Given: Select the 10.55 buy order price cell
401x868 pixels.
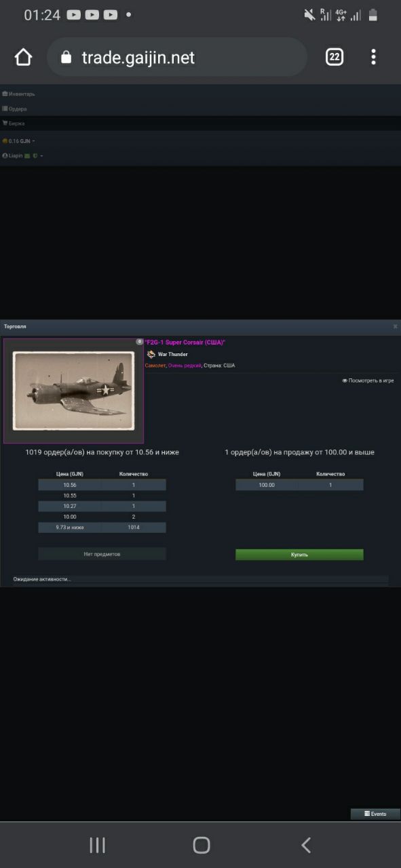Looking at the screenshot, I should [70, 496].
